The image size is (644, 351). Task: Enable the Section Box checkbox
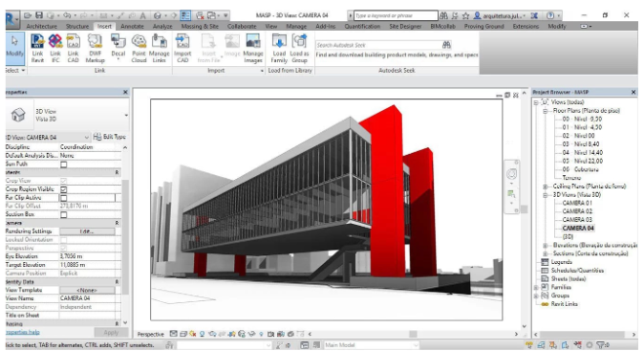pyautogui.click(x=64, y=214)
